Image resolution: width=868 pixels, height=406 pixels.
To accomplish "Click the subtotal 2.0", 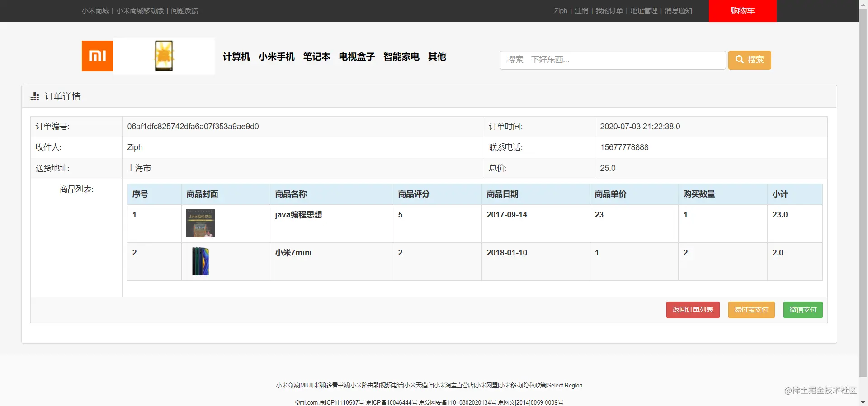I will point(778,253).
